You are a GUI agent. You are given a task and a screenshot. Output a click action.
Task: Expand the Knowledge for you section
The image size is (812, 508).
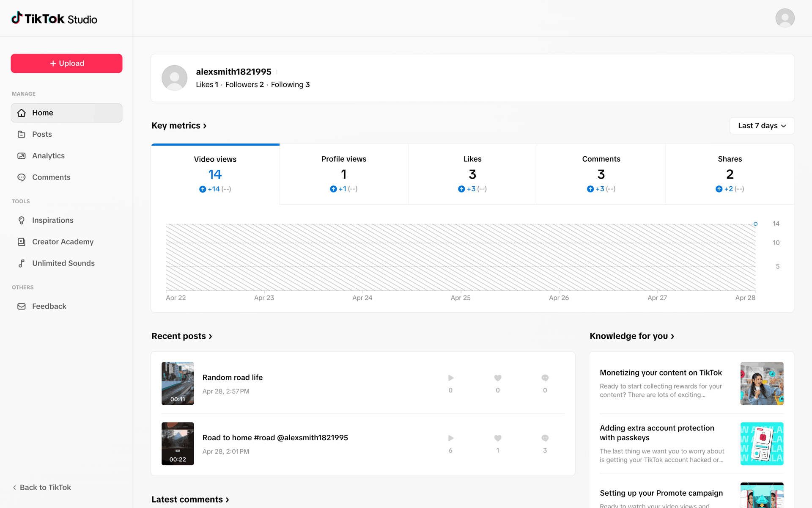[x=632, y=336]
